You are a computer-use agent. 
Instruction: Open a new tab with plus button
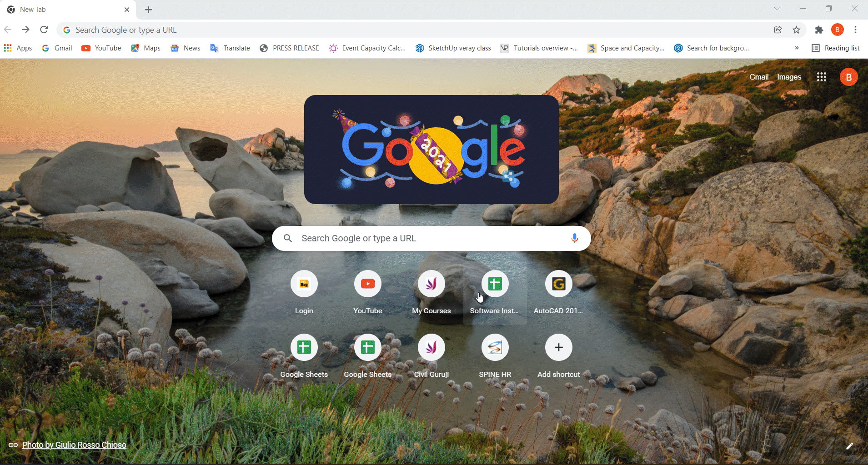(148, 10)
